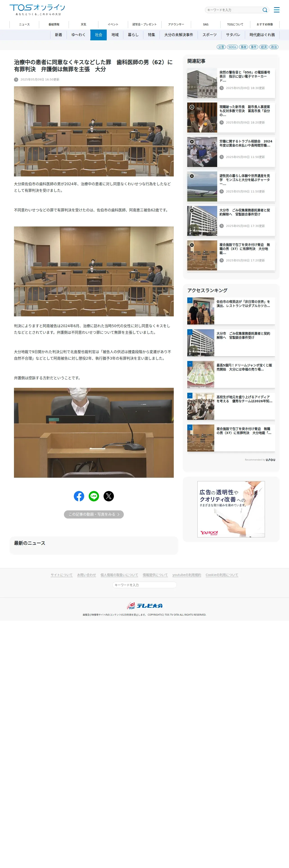
Task: Play video icon on 現職破った新市長 thumbnail
Action: [192, 107]
